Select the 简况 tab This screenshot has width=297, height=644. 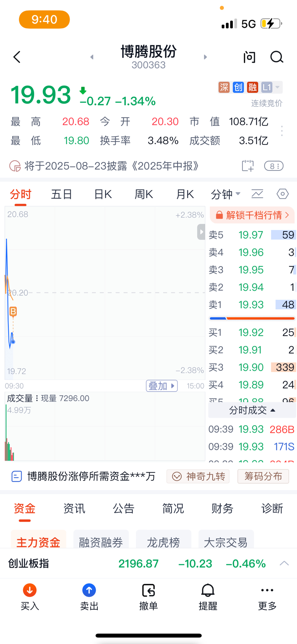tap(173, 508)
